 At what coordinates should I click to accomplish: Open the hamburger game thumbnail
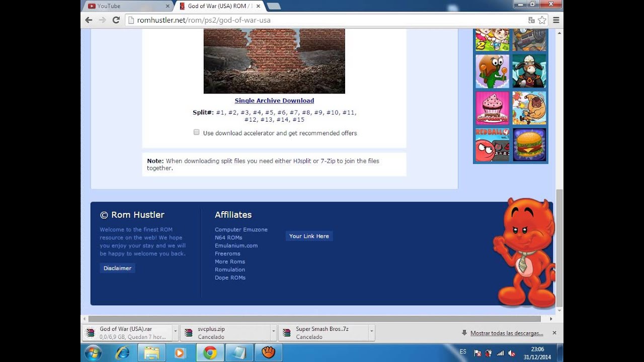(529, 145)
